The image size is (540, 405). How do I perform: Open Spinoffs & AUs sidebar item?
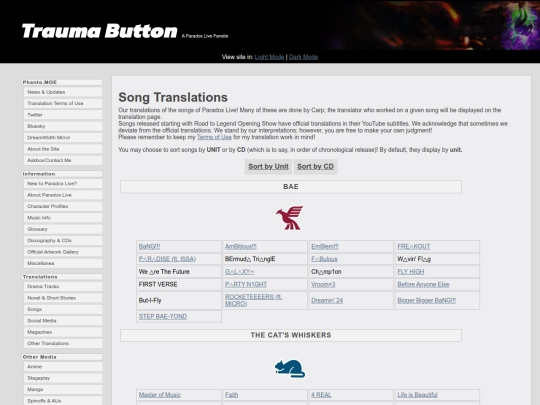(x=63, y=401)
